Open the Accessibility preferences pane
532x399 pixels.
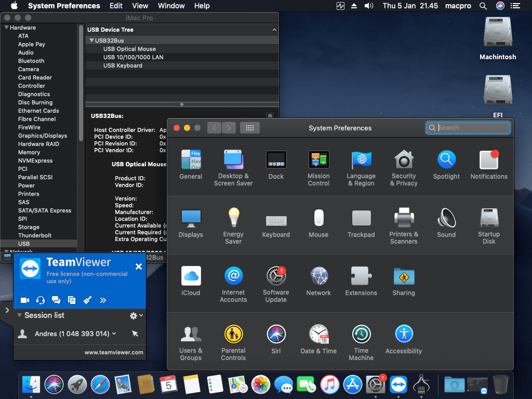[404, 339]
